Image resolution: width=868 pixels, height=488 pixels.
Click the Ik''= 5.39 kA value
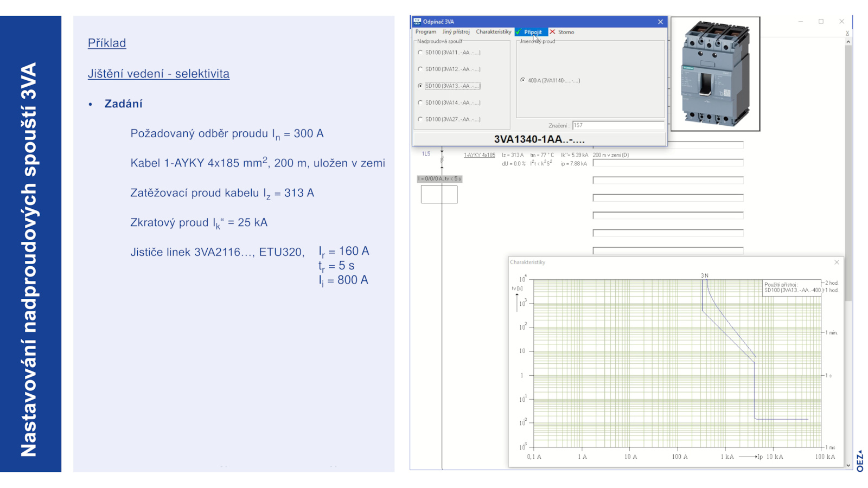575,155
